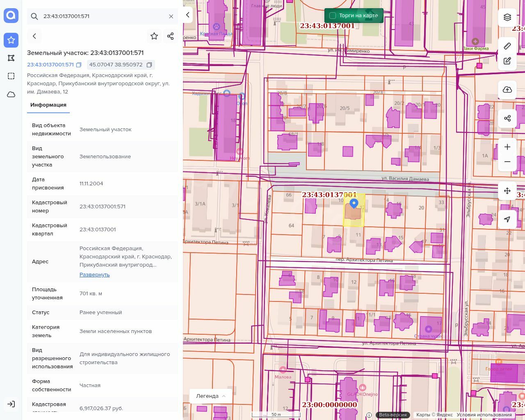Open the favorites section in sidebar
The image size is (525, 420).
[x=11, y=40]
